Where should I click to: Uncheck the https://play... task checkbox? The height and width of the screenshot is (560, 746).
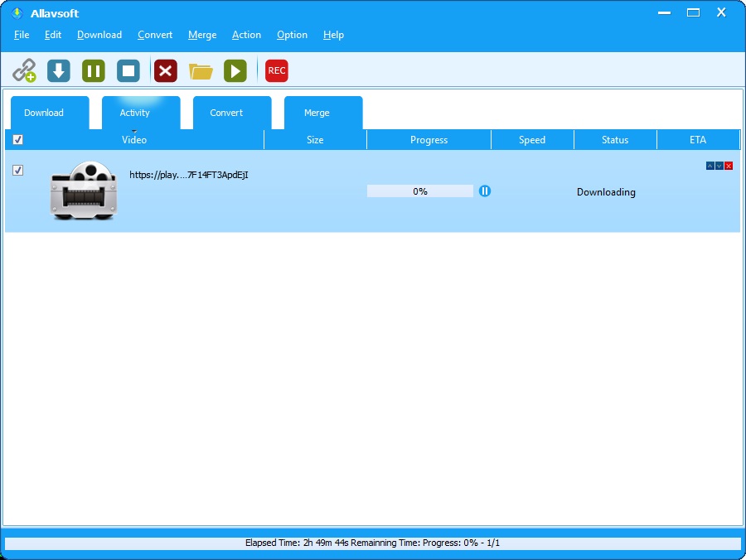point(17,170)
